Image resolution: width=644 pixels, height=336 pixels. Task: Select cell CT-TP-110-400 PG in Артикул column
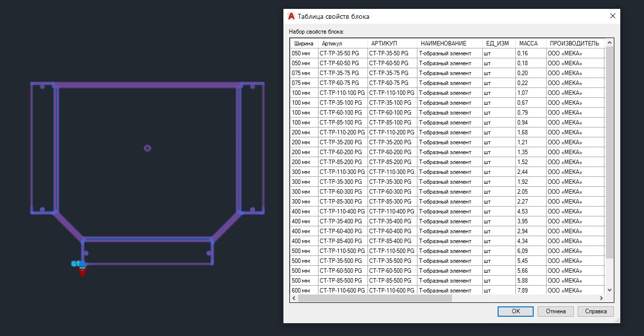(x=343, y=211)
